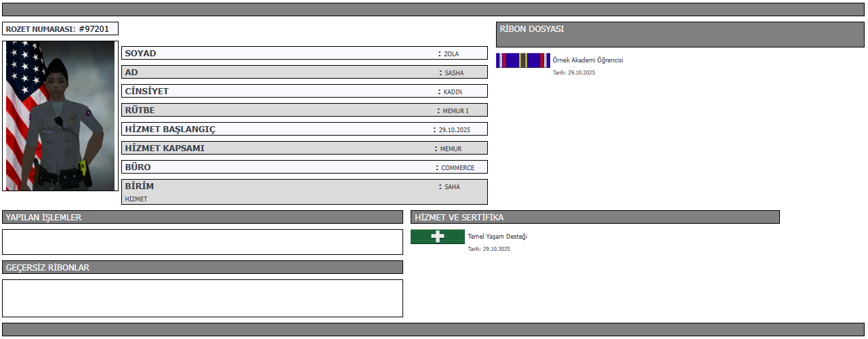The width and height of the screenshot is (868, 339).
Task: Click the Örnek Akademi Öğrencisi label text
Action: click(587, 60)
